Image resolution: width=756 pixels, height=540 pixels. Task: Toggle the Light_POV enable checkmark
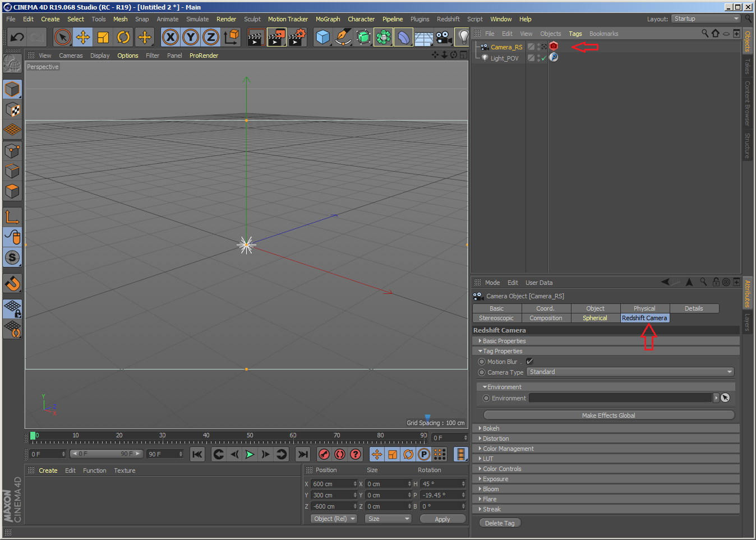(543, 58)
